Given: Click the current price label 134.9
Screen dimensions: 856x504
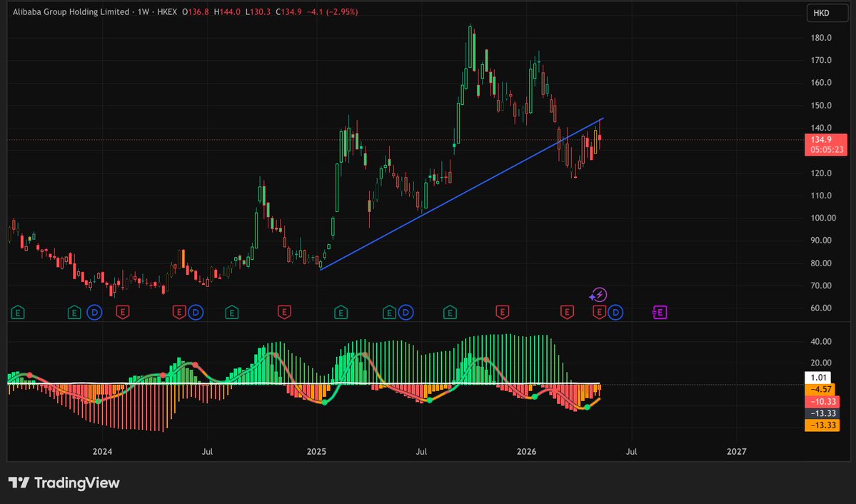Looking at the screenshot, I should (821, 140).
